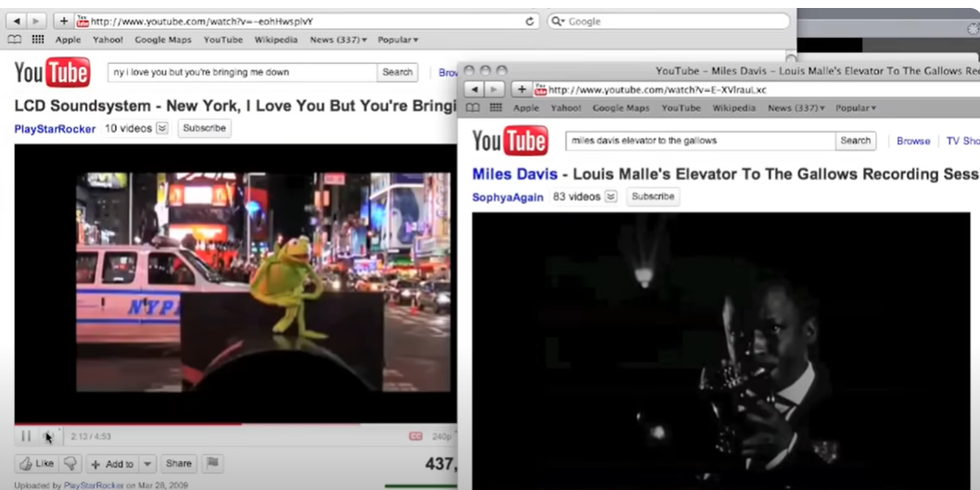Viewport: 980px width, 490px height.
Task: Click add bookmark plus in back window
Action: [x=64, y=21]
